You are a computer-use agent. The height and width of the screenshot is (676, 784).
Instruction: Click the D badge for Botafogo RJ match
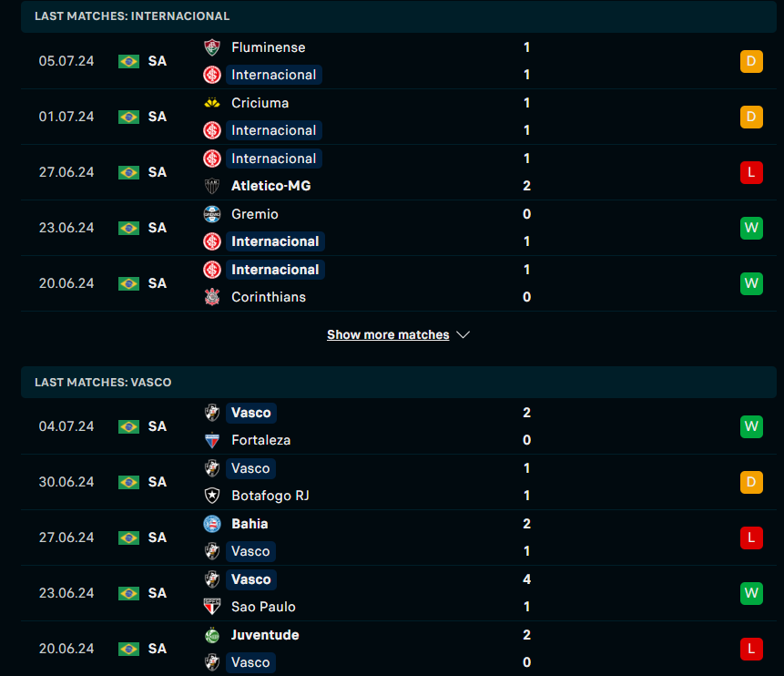(751, 482)
